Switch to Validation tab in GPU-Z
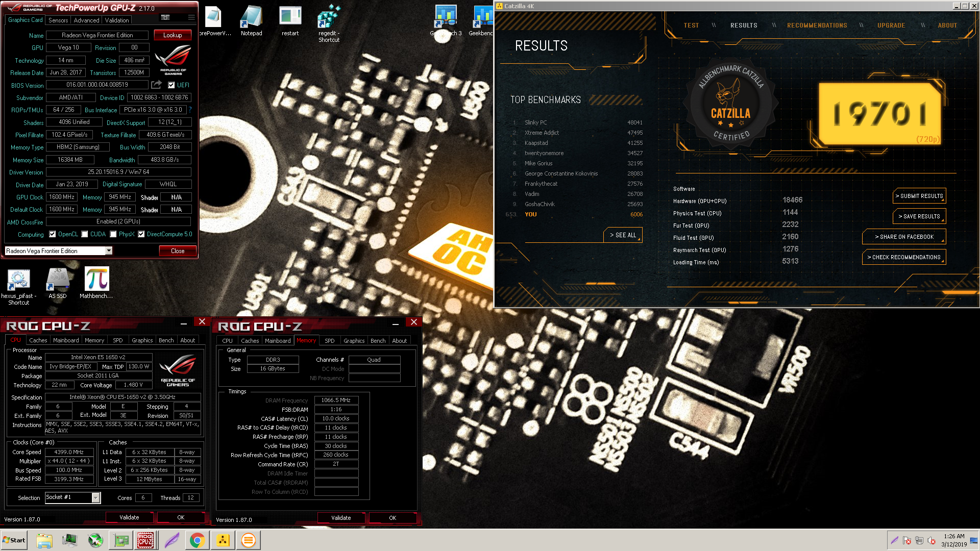 [117, 20]
